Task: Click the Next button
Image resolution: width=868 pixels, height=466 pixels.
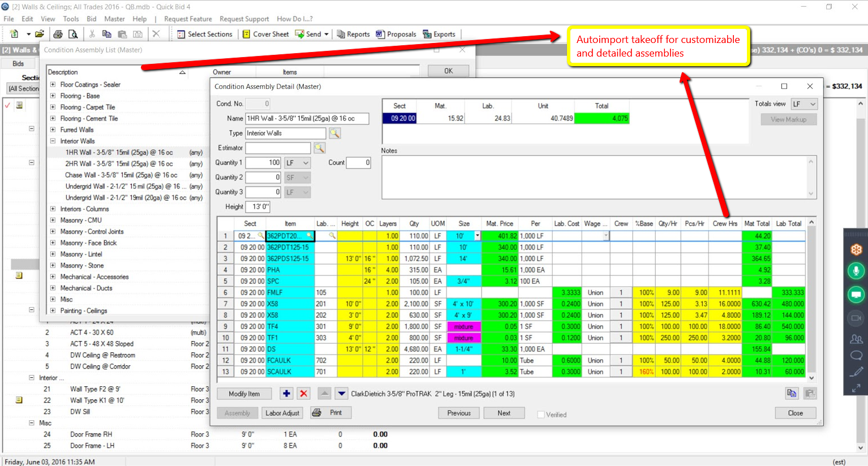Action: [503, 413]
